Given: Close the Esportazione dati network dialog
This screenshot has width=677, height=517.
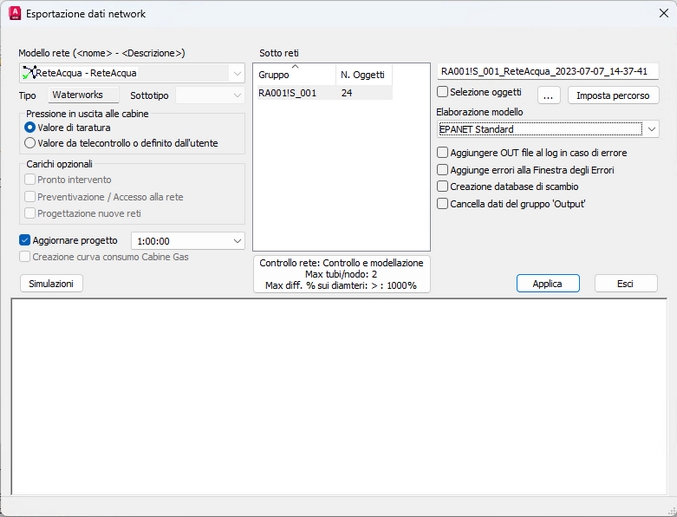Looking at the screenshot, I should click(x=663, y=13).
